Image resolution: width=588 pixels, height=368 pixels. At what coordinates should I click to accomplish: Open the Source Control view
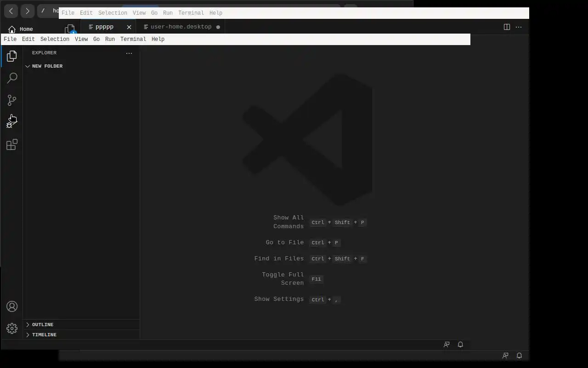12,100
